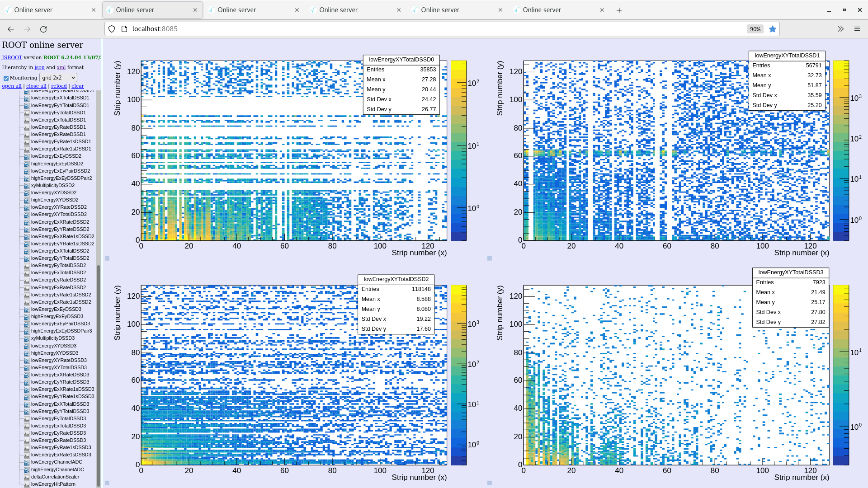Click the browser back arrow

11,29
